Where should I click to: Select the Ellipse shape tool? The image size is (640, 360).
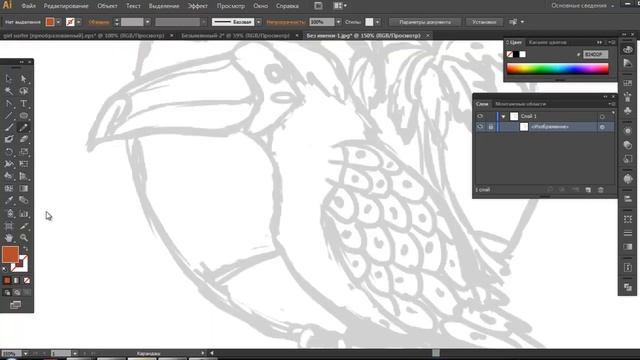(x=24, y=116)
